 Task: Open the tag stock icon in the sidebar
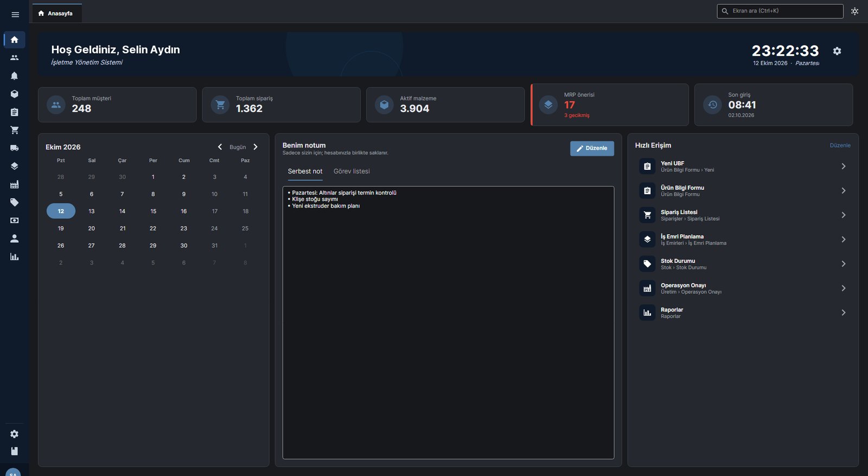pyautogui.click(x=15, y=202)
